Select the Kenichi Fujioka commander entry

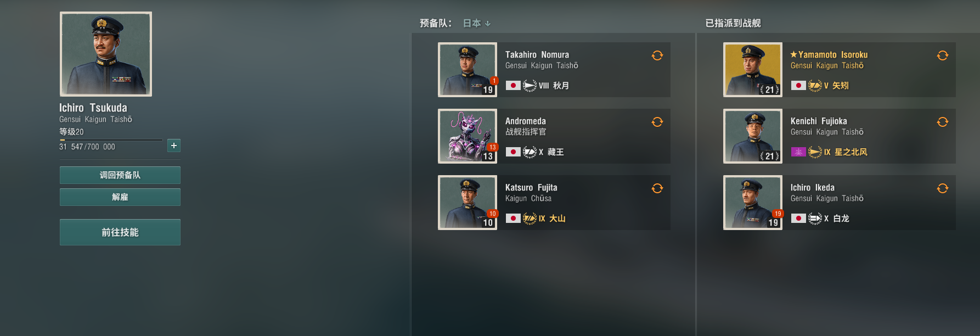(x=840, y=136)
